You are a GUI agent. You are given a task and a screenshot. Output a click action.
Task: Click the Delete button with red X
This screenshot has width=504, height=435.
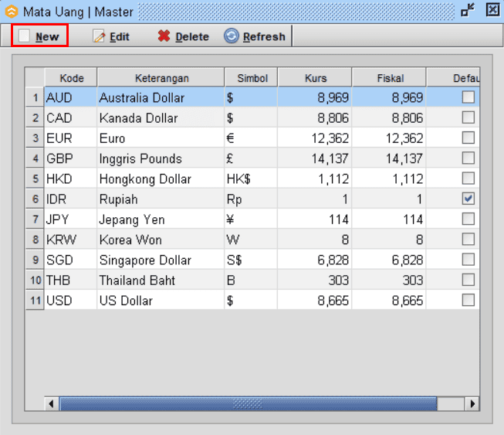click(x=183, y=36)
